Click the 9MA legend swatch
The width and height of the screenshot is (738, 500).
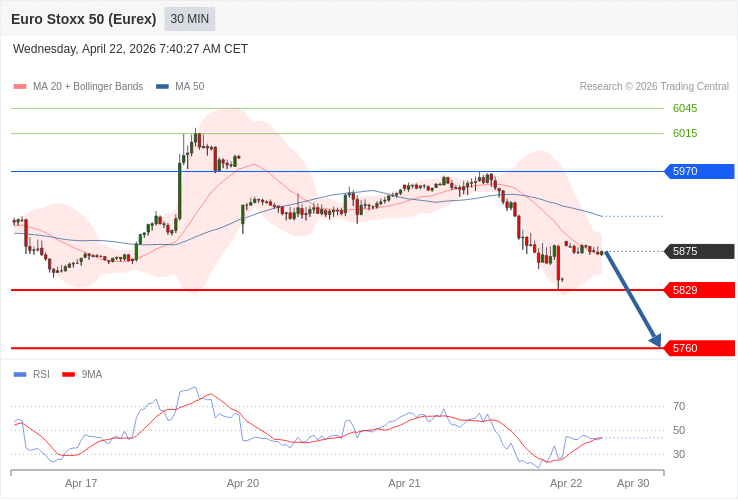click(x=68, y=375)
